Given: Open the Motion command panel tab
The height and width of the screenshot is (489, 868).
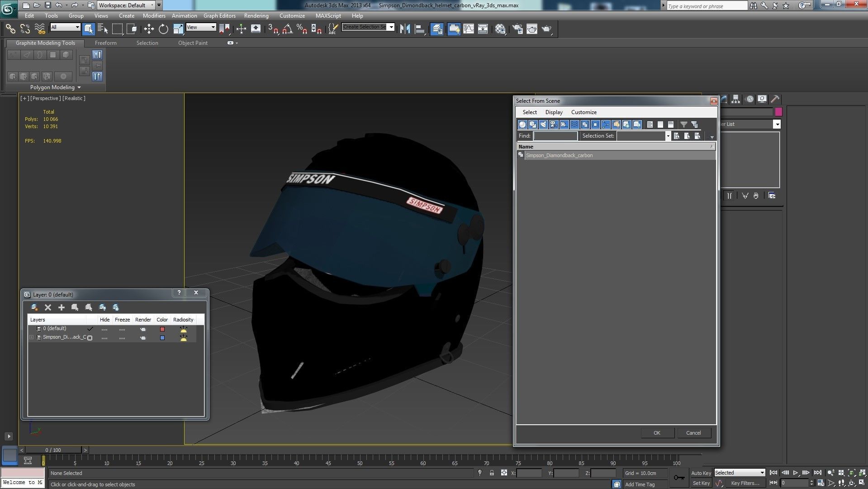Looking at the screenshot, I should point(749,99).
